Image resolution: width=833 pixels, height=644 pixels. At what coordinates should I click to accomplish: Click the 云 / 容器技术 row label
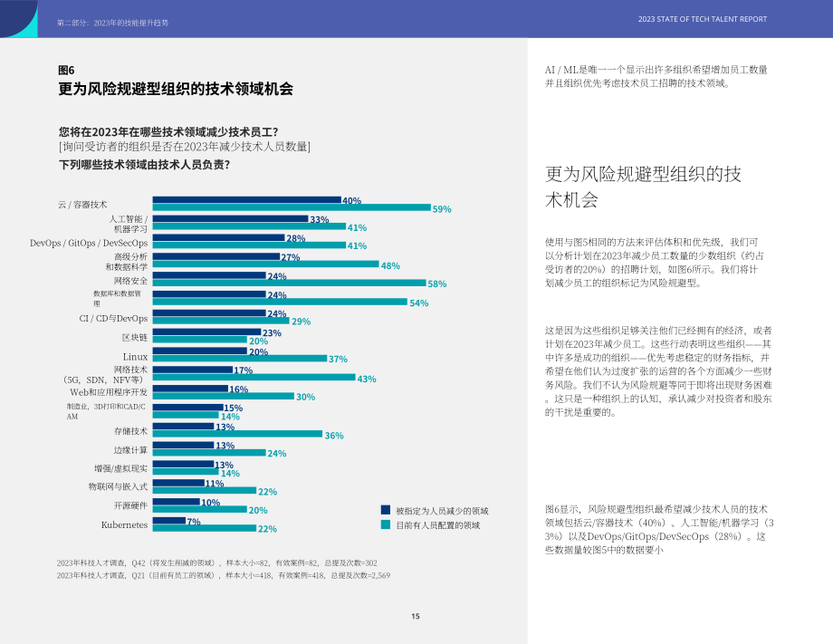click(x=82, y=205)
